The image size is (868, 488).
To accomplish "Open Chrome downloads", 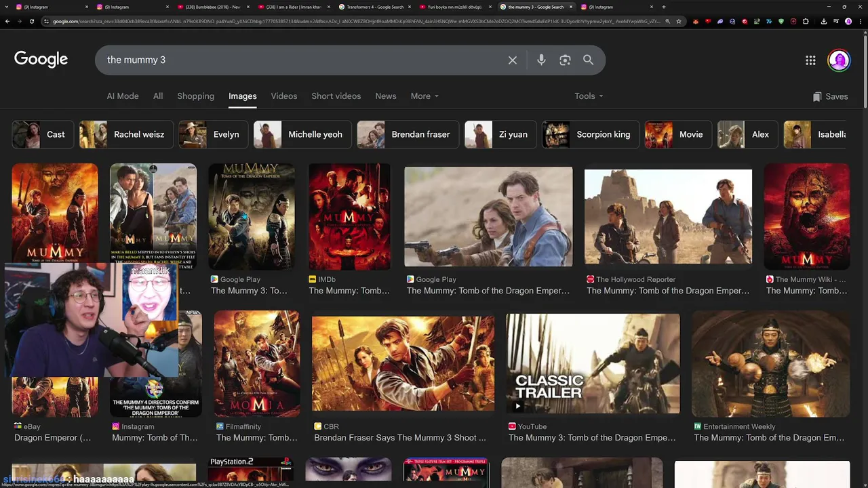I will click(x=823, y=21).
